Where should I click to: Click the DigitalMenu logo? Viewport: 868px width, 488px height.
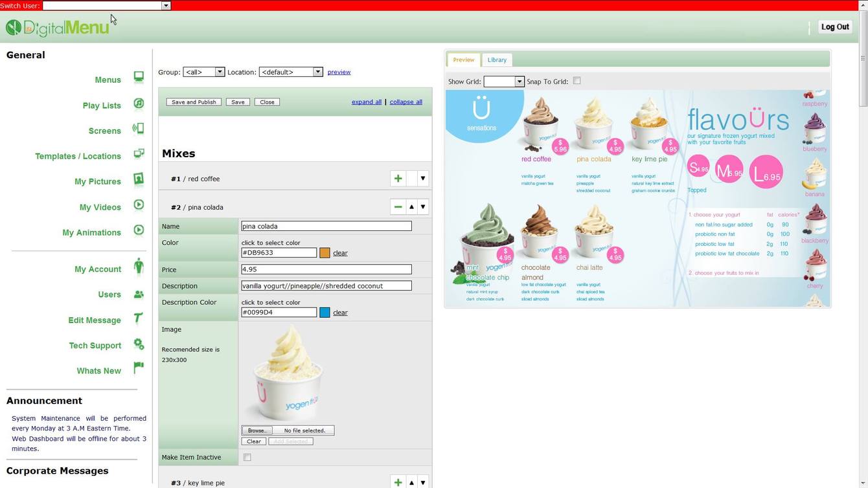pos(57,28)
